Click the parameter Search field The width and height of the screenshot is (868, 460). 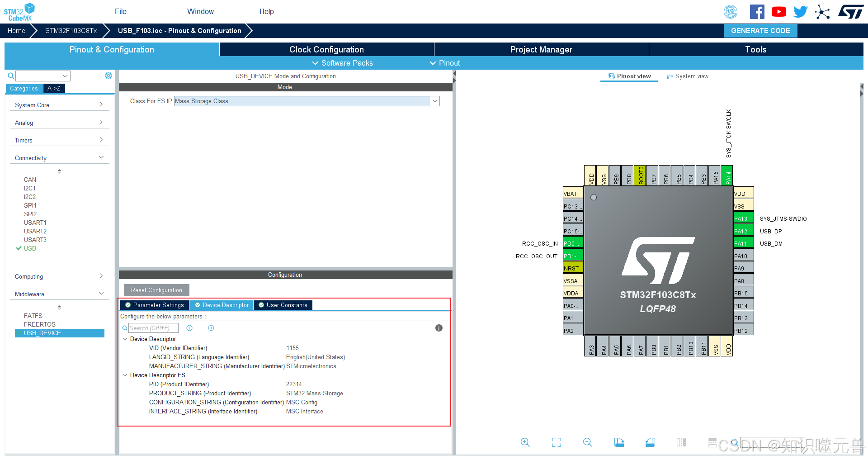coord(153,328)
